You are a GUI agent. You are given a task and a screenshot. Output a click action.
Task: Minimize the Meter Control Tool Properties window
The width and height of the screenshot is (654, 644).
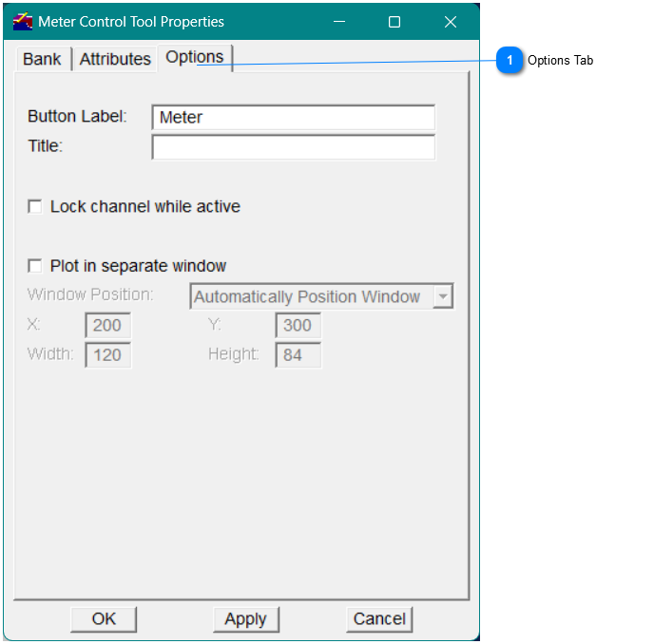[x=339, y=22]
